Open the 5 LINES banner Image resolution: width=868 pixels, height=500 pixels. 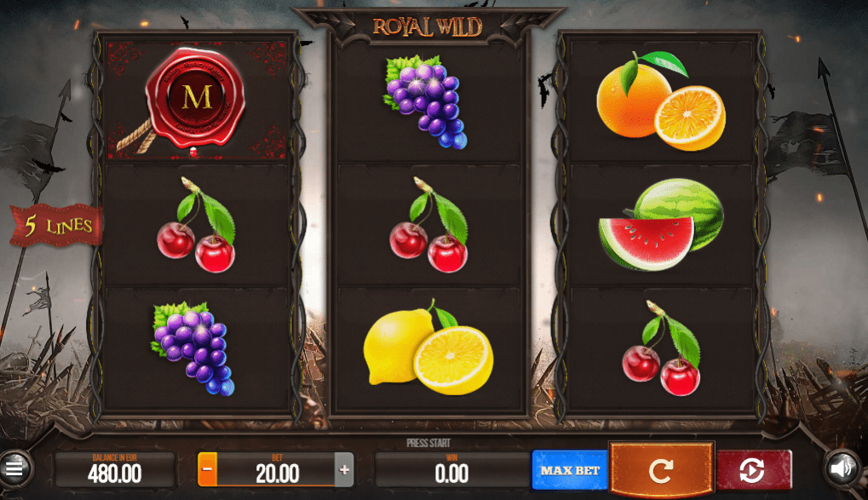point(57,225)
